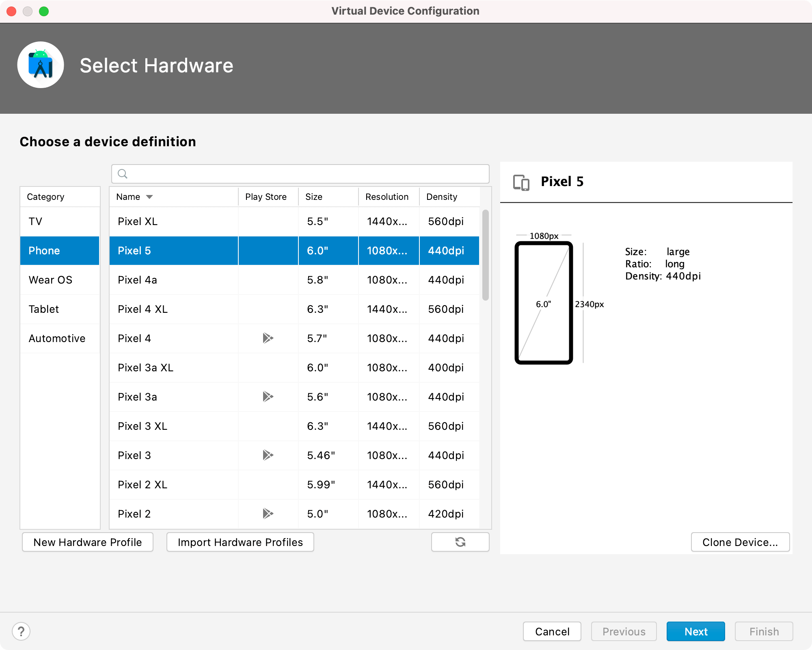Activate the Tablet category
Image resolution: width=812 pixels, height=650 pixels.
[44, 309]
